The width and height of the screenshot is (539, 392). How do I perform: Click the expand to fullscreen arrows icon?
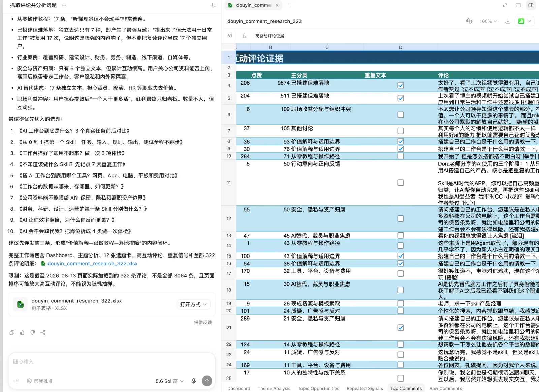[505, 5]
